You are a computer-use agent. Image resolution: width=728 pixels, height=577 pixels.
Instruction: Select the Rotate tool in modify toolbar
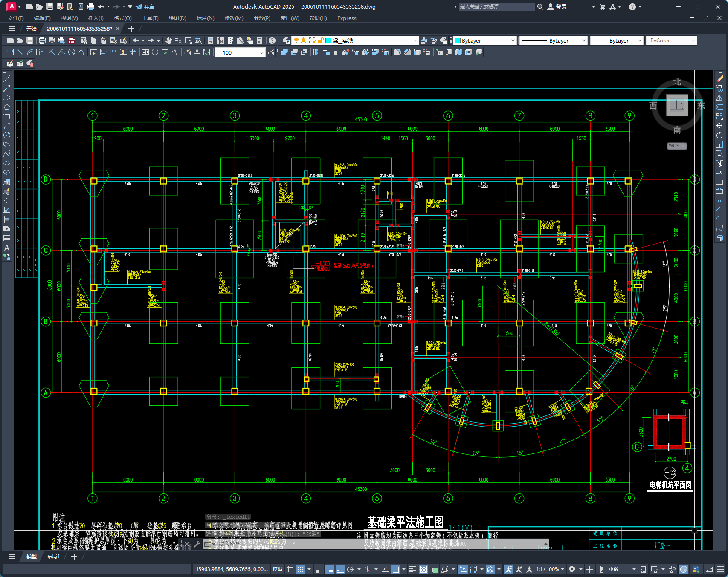pyautogui.click(x=719, y=135)
